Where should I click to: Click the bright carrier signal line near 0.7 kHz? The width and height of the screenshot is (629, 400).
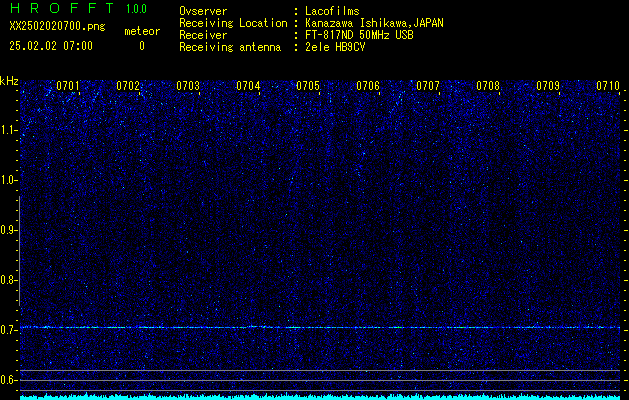[320, 327]
